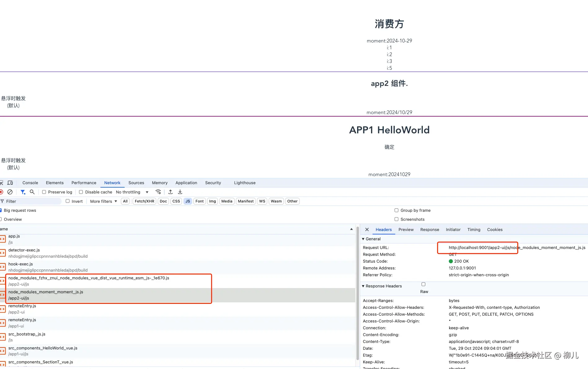Open More filters dropdown
Viewport: 588px width, 369px height.
tap(104, 202)
